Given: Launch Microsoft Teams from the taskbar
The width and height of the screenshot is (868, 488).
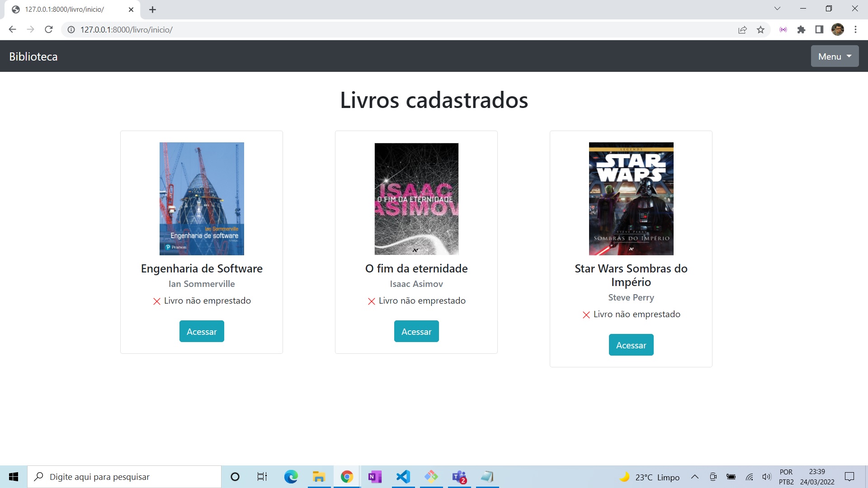Looking at the screenshot, I should (460, 477).
